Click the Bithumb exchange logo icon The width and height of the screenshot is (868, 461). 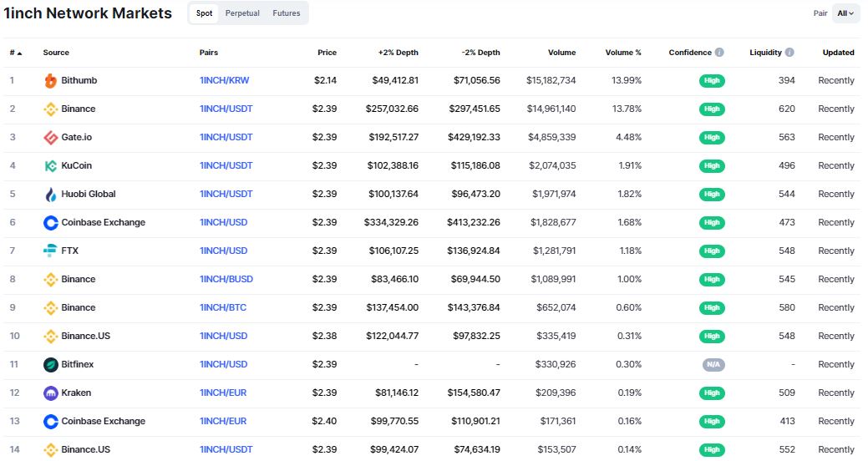coord(50,81)
